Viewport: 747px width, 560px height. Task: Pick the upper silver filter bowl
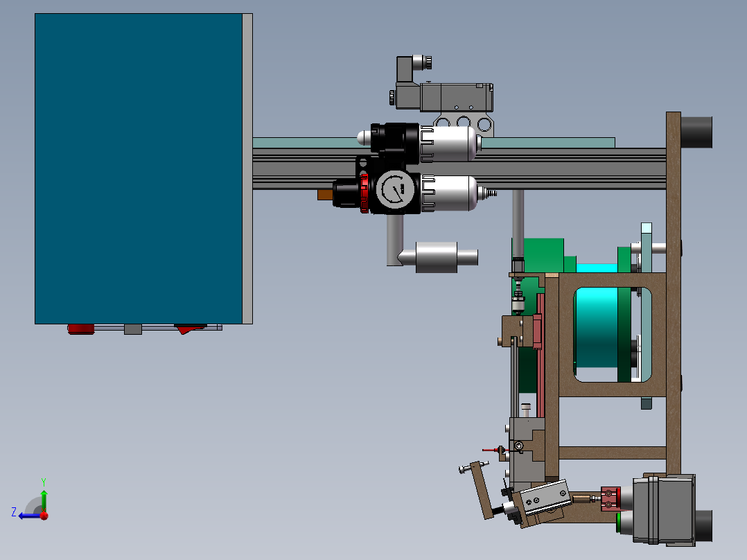pos(450,143)
